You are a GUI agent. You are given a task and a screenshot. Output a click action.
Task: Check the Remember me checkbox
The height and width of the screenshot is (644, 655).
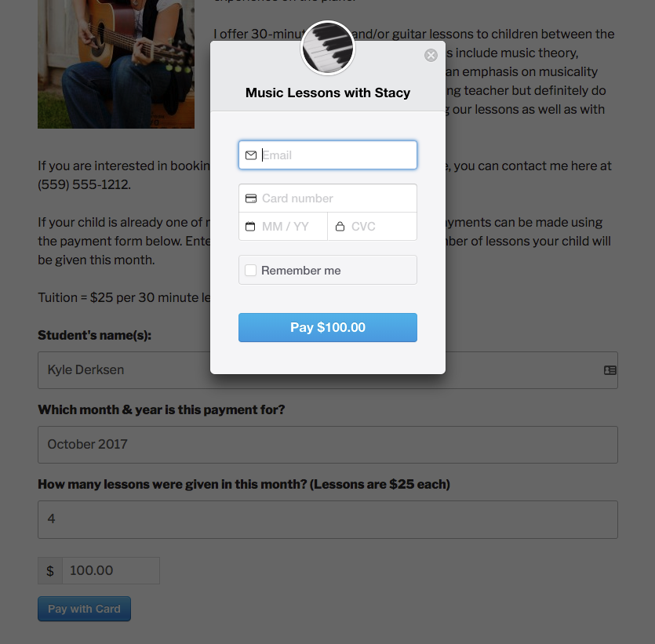tap(251, 270)
